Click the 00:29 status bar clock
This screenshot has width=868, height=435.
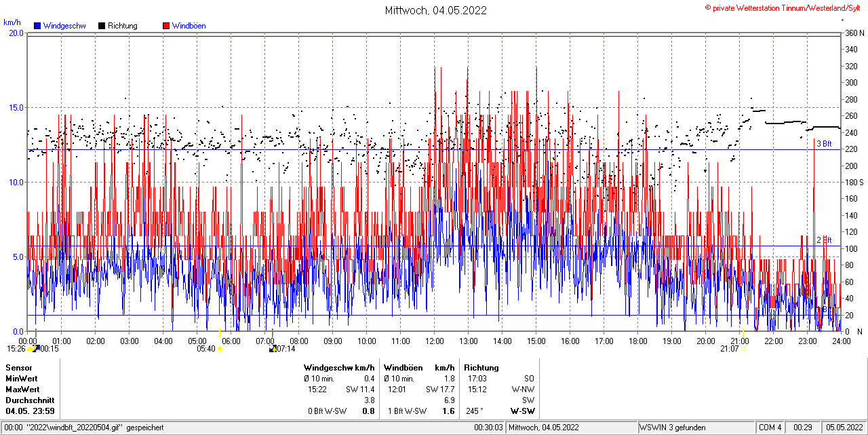click(803, 428)
